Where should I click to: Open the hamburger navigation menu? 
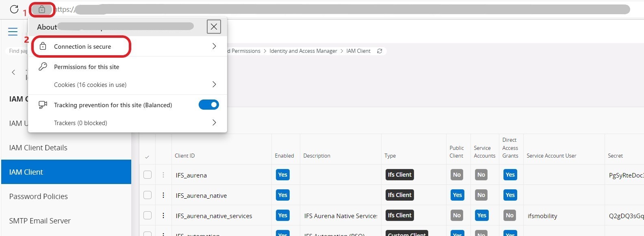[x=13, y=32]
